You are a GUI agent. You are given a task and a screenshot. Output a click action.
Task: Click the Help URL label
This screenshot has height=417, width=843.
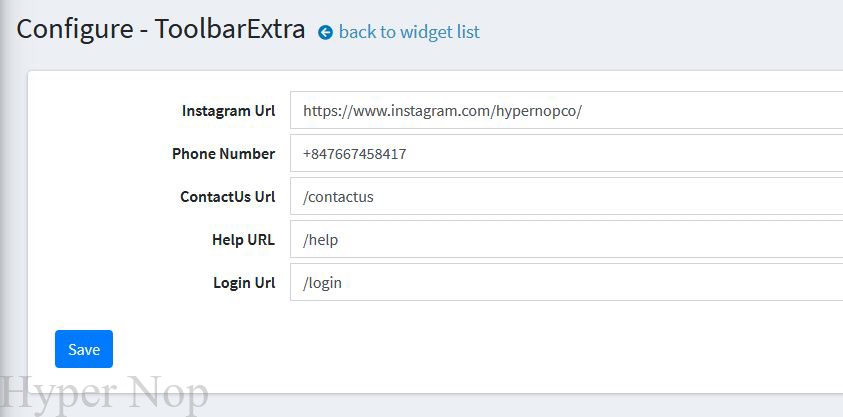coord(244,240)
